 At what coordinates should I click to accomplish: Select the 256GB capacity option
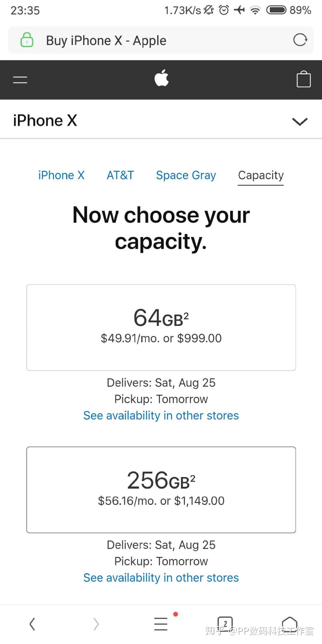161,490
